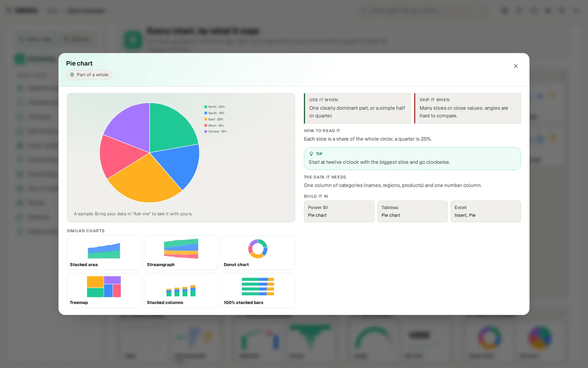Open the Stacked area similar chart card
Screen dimensions: 588x368
click(104, 253)
